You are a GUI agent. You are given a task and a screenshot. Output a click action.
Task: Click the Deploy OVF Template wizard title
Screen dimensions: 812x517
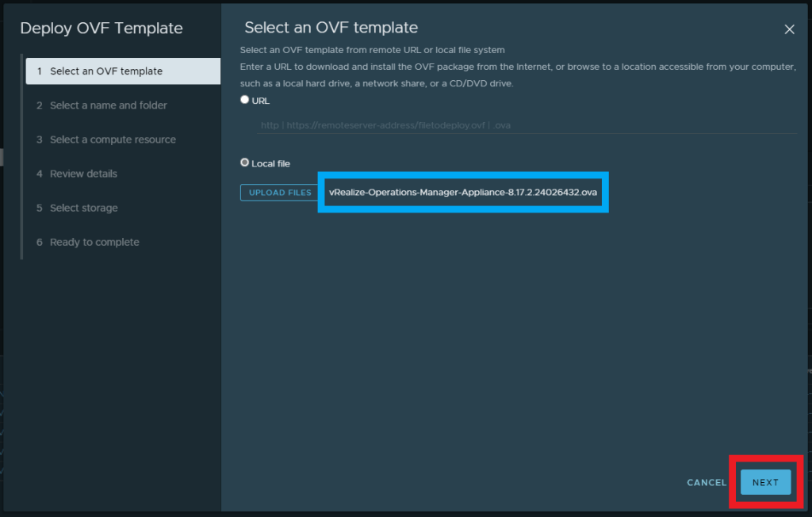pyautogui.click(x=101, y=29)
